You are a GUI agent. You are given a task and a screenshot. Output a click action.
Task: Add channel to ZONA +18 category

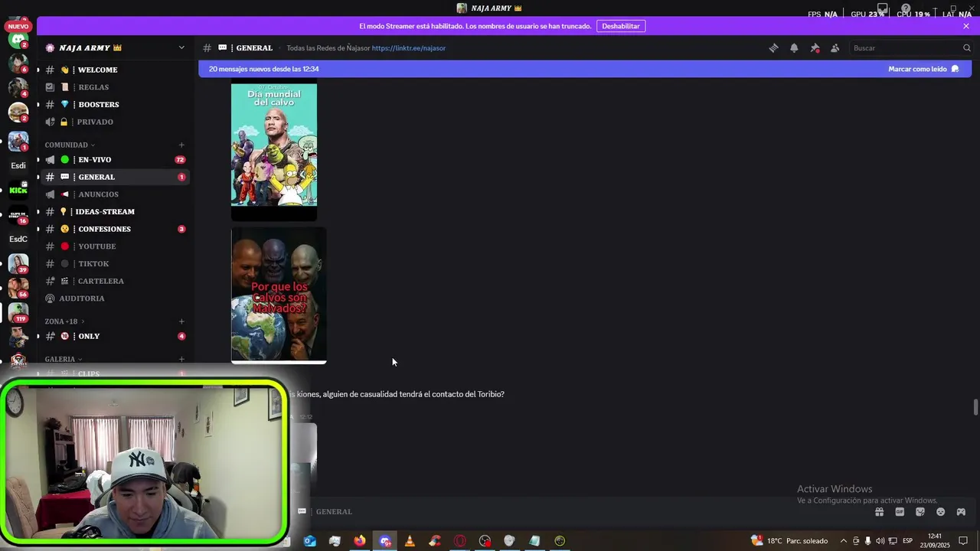pyautogui.click(x=181, y=321)
